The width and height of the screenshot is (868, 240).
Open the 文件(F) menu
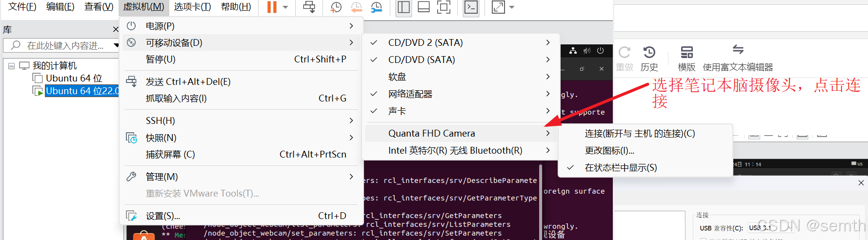click(22, 7)
